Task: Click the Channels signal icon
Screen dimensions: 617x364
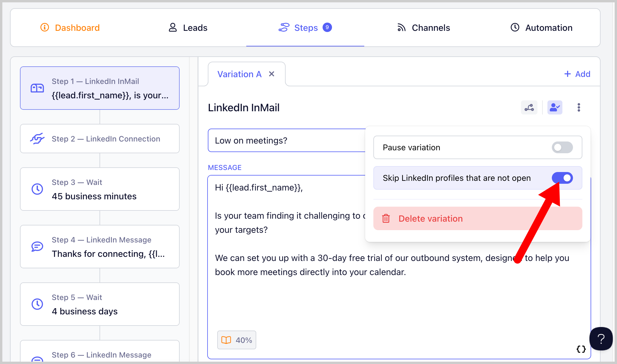Action: tap(401, 28)
